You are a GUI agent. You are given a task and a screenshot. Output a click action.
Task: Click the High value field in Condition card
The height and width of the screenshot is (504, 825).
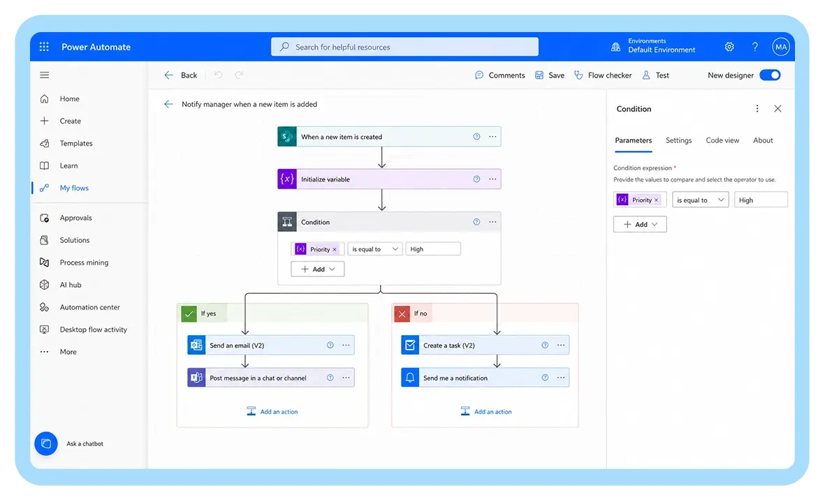[x=433, y=249]
